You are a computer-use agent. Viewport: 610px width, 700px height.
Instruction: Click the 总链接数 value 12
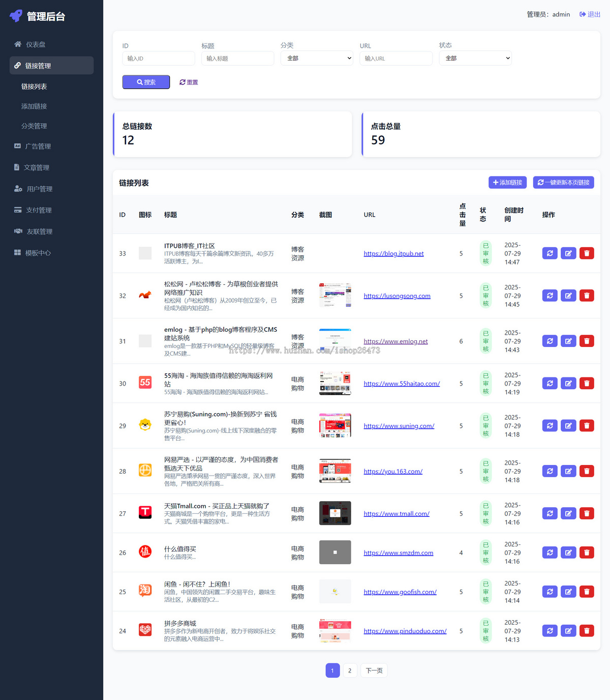pyautogui.click(x=128, y=140)
